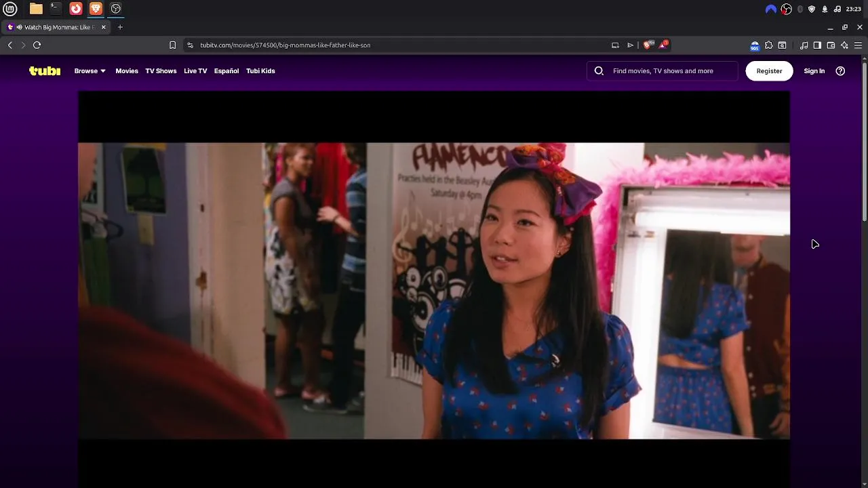The image size is (868, 488).
Task: Bookmark this page
Action: tap(172, 45)
